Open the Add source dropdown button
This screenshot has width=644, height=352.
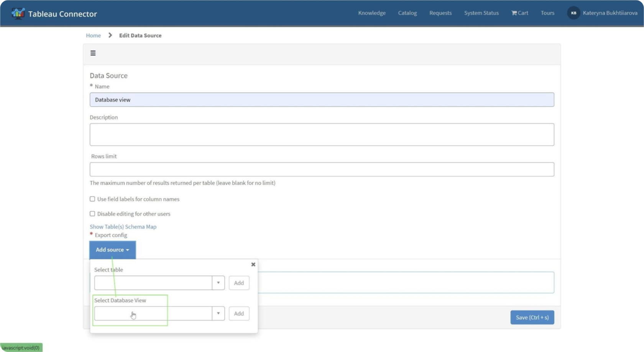112,249
